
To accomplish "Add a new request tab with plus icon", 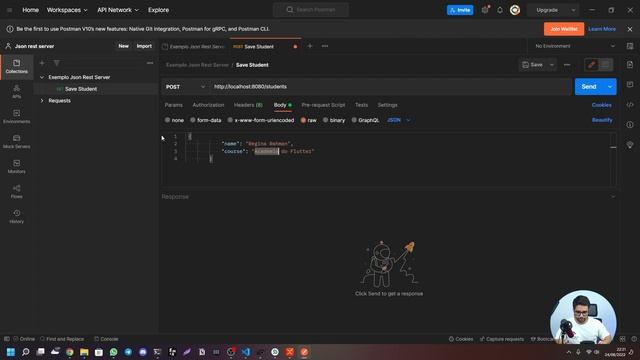I will tap(310, 46).
